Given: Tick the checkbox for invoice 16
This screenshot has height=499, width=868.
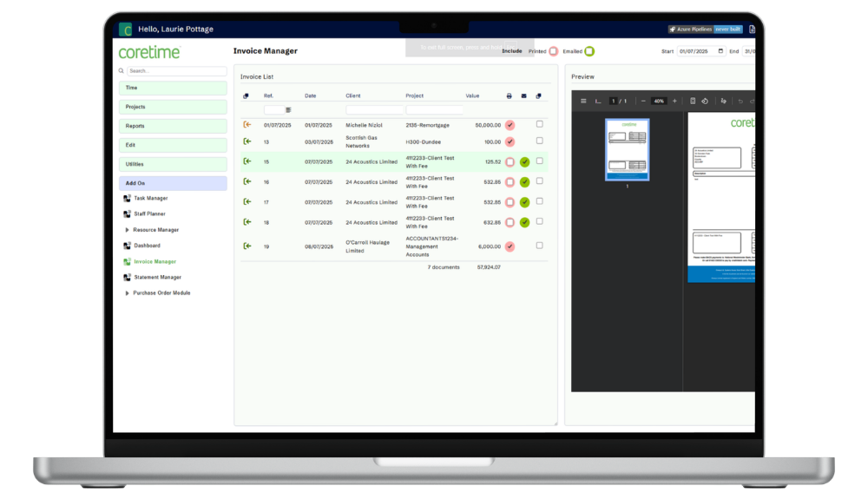Looking at the screenshot, I should (539, 181).
